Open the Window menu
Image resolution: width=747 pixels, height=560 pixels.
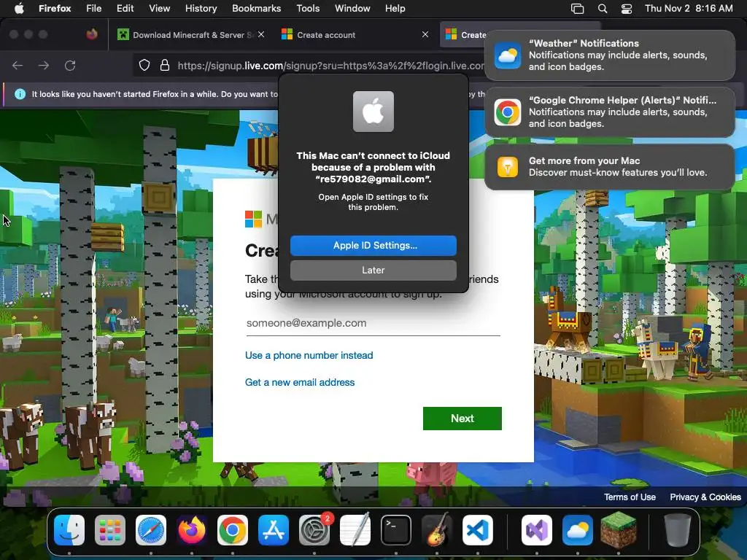click(x=352, y=8)
